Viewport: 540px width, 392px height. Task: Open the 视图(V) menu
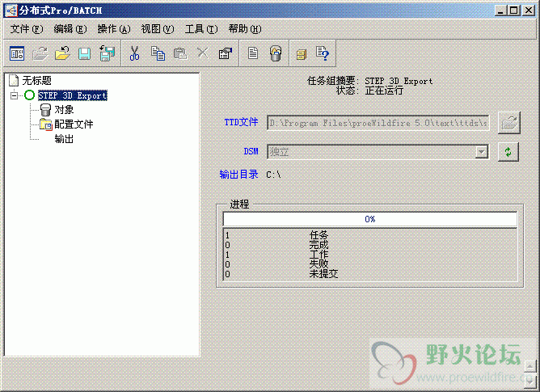(x=158, y=29)
